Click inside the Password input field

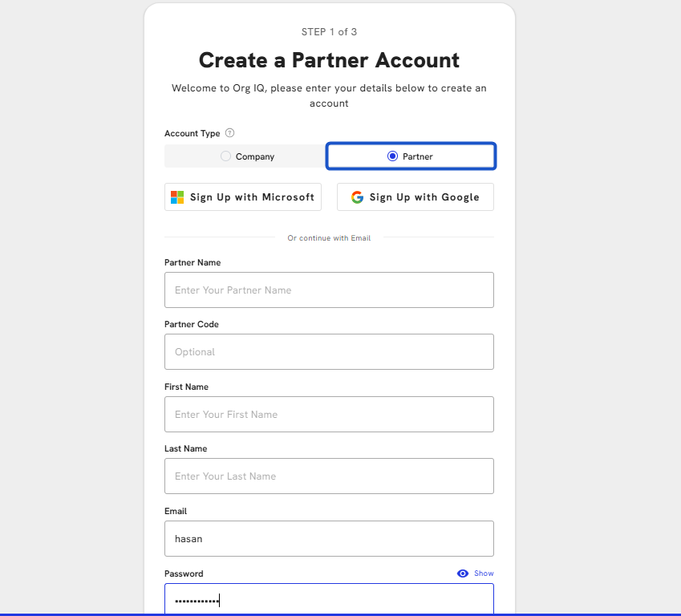point(329,600)
